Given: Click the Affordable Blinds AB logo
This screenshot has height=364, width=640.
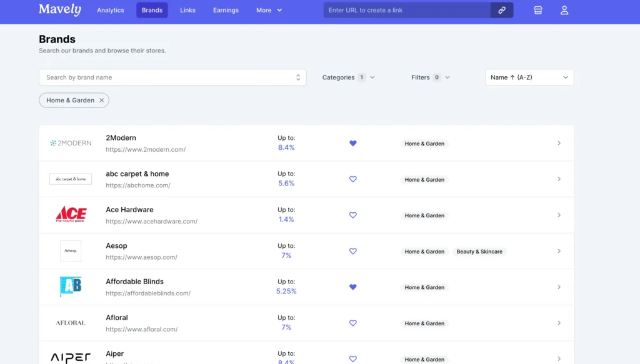Looking at the screenshot, I should [x=71, y=286].
